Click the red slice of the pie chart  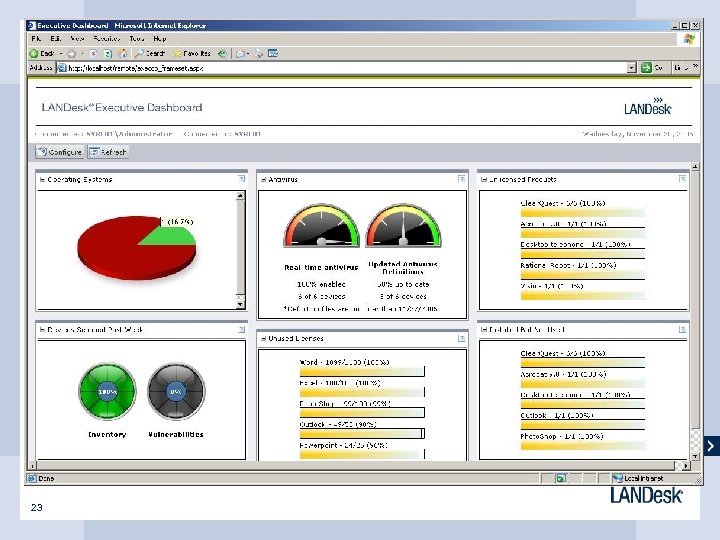click(124, 253)
